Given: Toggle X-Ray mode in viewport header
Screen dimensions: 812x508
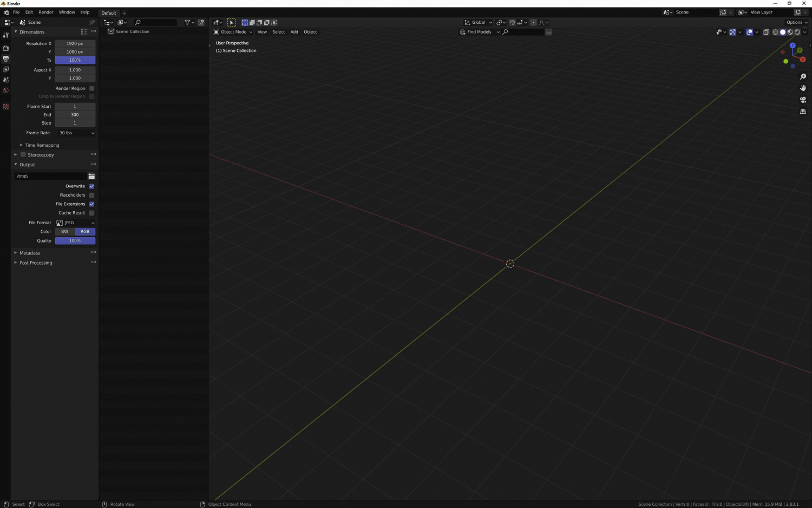Looking at the screenshot, I should coord(766,32).
